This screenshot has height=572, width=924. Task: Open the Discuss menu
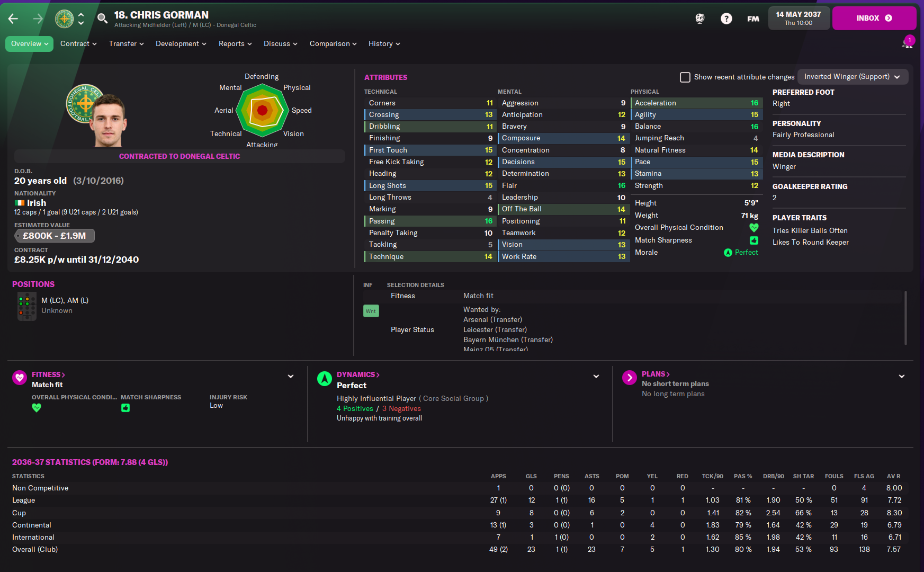click(281, 44)
